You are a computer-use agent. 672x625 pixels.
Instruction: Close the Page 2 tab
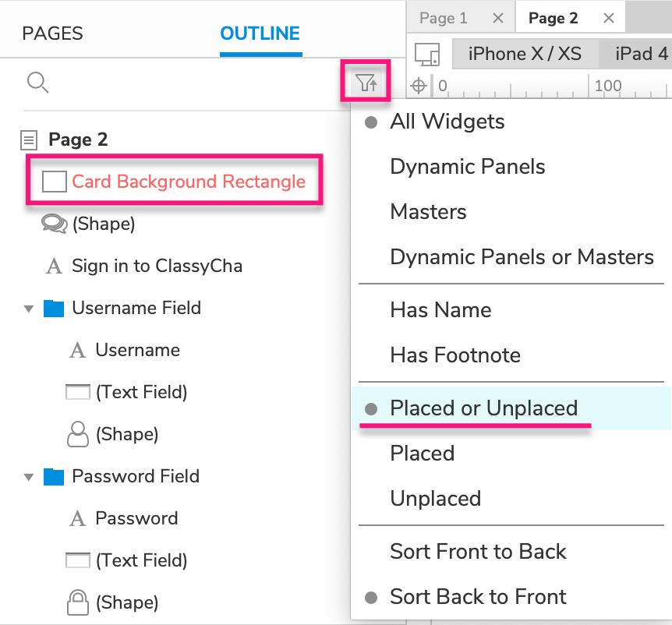609,18
